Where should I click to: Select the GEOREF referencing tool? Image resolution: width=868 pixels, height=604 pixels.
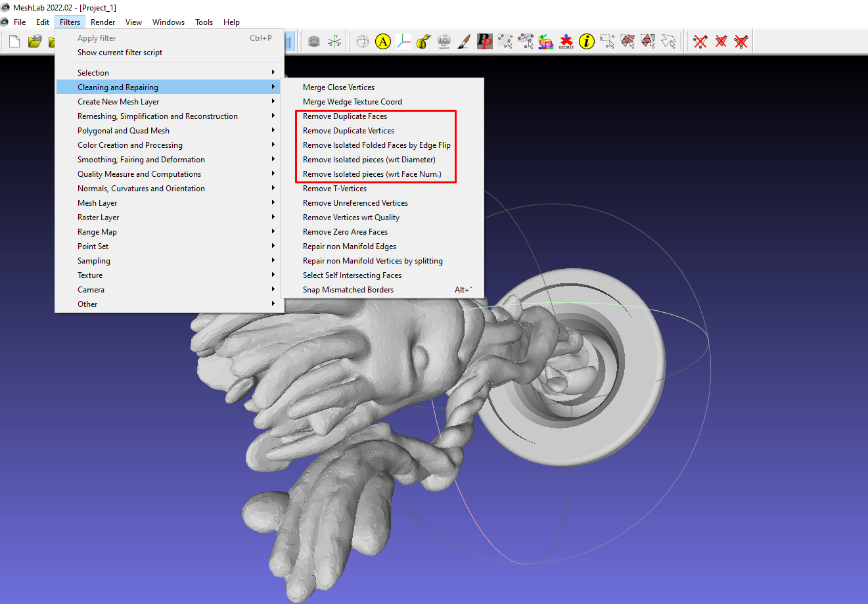(x=566, y=42)
